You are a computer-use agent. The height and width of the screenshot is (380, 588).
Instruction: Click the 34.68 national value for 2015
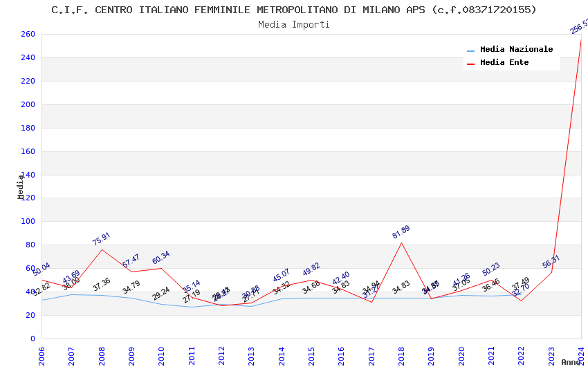(x=311, y=287)
